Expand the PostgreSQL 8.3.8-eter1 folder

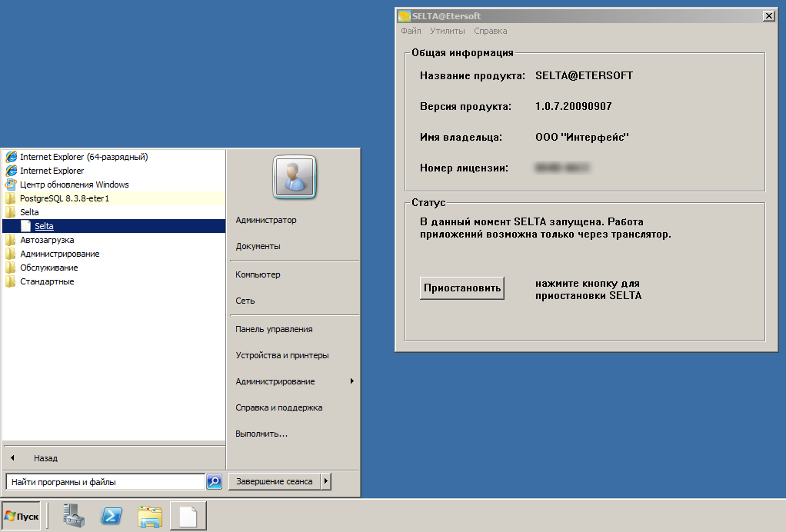pyautogui.click(x=65, y=198)
